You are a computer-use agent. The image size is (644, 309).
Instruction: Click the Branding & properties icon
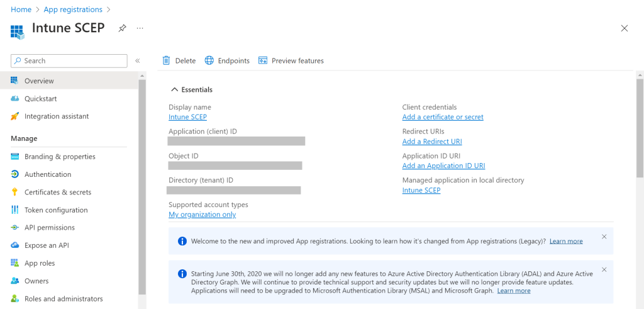pos(15,157)
